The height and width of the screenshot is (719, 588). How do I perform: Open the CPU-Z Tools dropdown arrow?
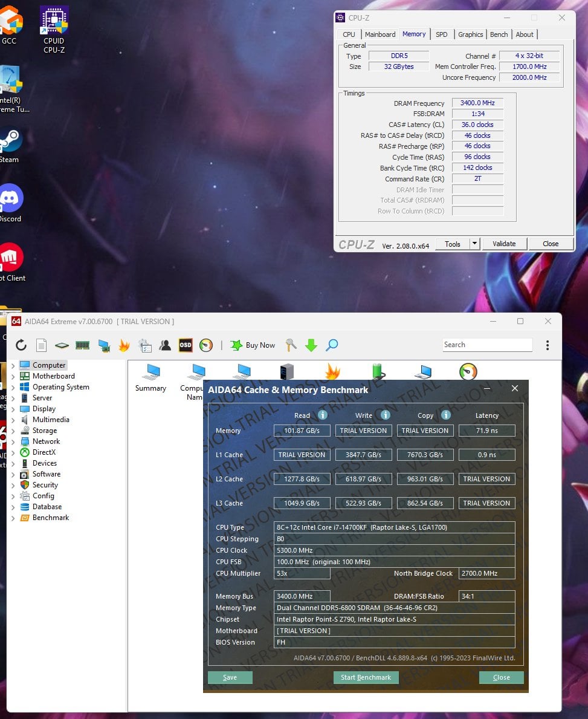click(x=475, y=244)
